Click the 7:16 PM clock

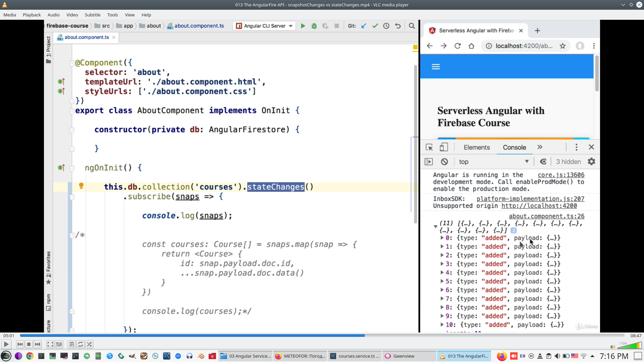coord(614,356)
